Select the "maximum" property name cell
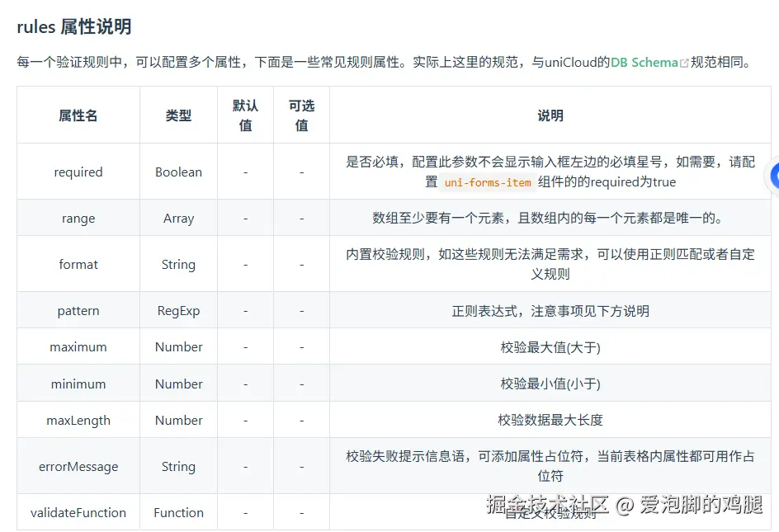This screenshot has width=779, height=532. (x=78, y=346)
